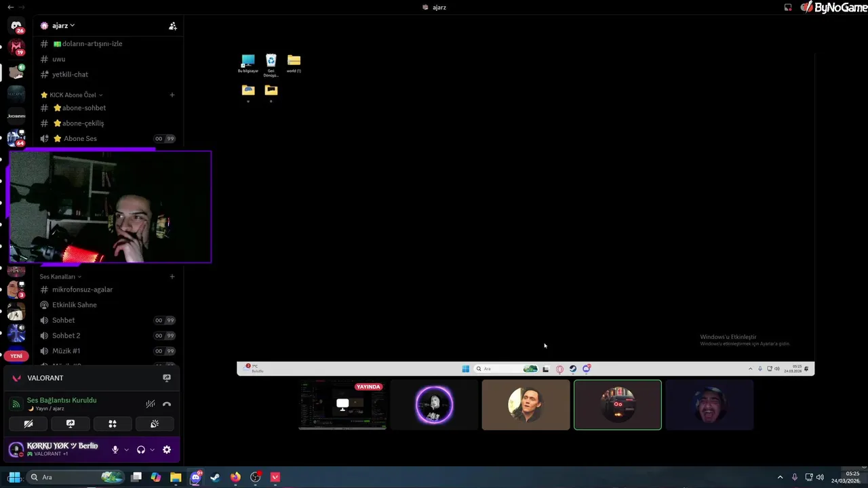This screenshot has height=488, width=868.
Task: Join the Abone Ses voice channel
Action: [107, 138]
